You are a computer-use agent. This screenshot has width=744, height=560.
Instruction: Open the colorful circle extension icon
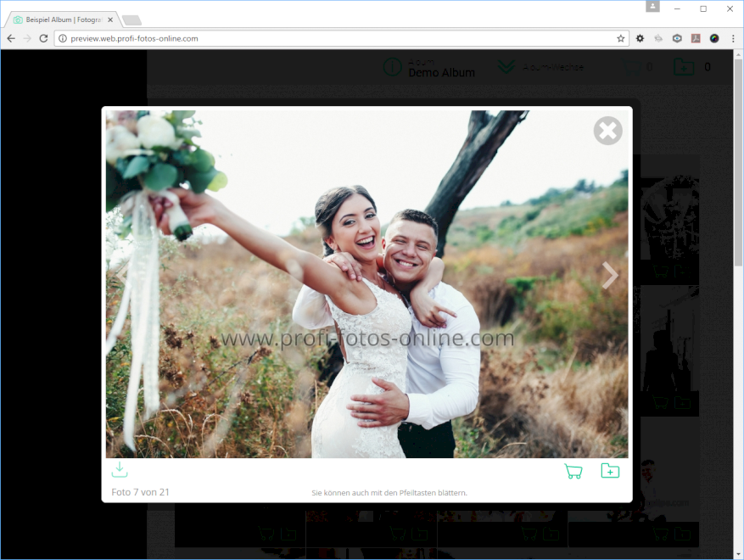(x=714, y=38)
